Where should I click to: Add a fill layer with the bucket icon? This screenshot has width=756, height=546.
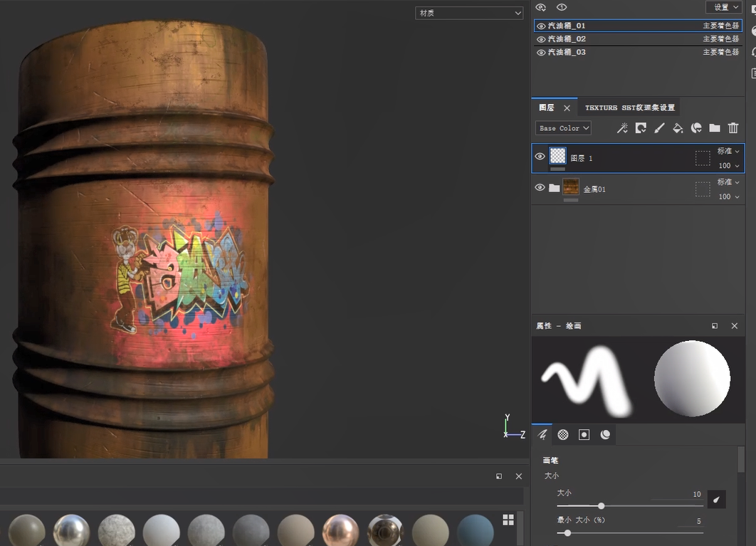678,128
